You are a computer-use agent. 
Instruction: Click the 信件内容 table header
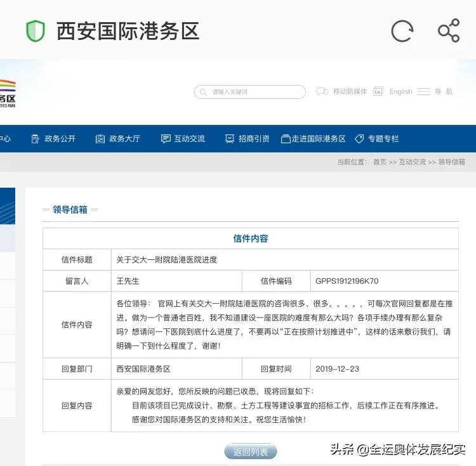click(251, 238)
